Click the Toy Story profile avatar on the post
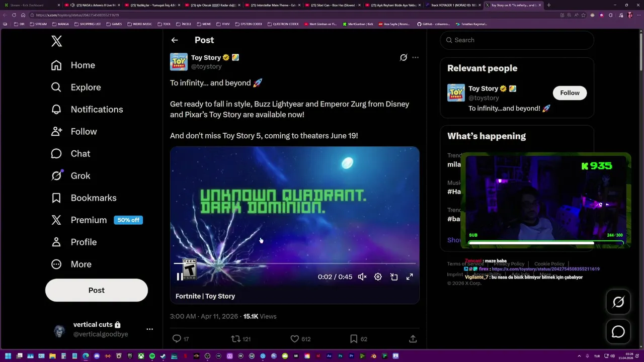 pyautogui.click(x=179, y=62)
